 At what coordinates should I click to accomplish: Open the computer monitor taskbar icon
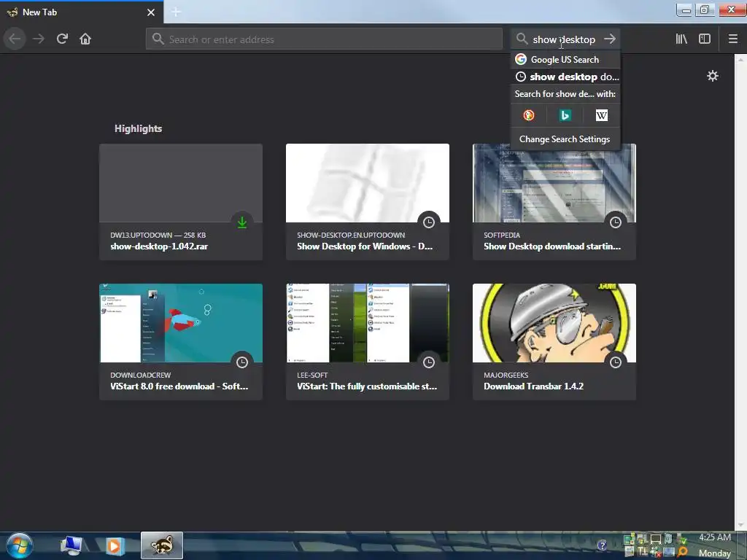(x=71, y=545)
